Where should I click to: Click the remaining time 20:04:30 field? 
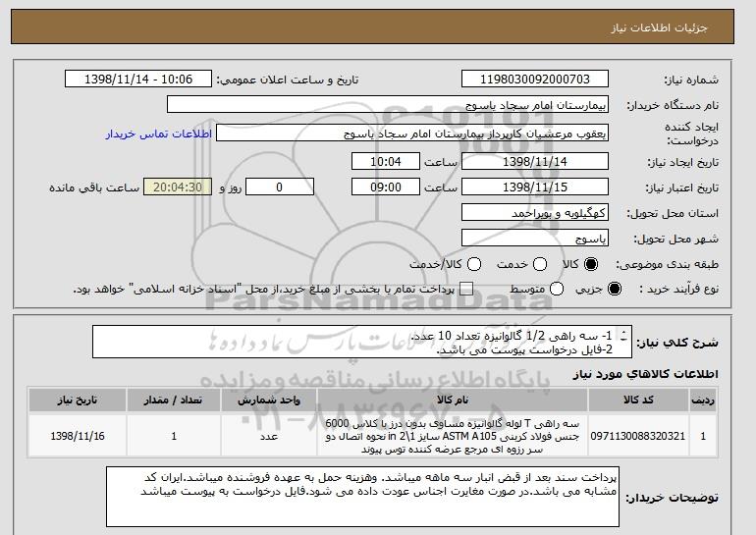[x=178, y=187]
